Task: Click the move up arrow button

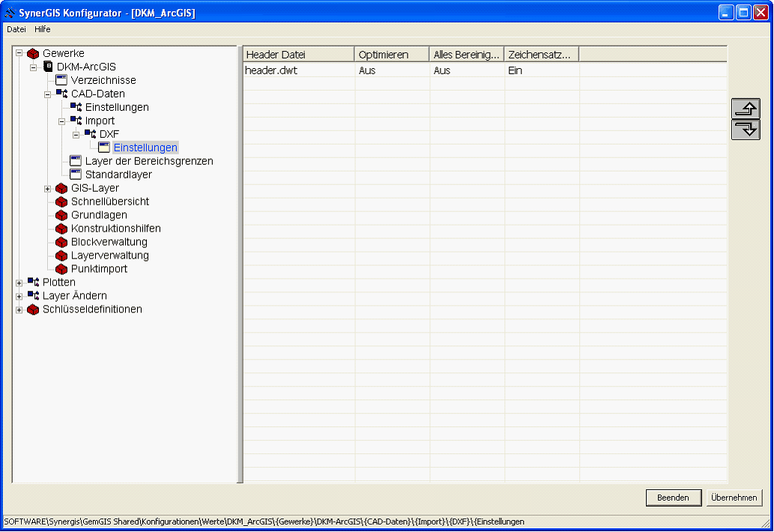Action: (746, 109)
